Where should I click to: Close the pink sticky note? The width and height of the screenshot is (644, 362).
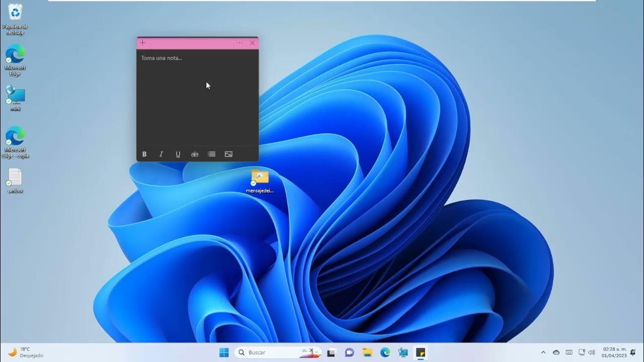pos(253,43)
